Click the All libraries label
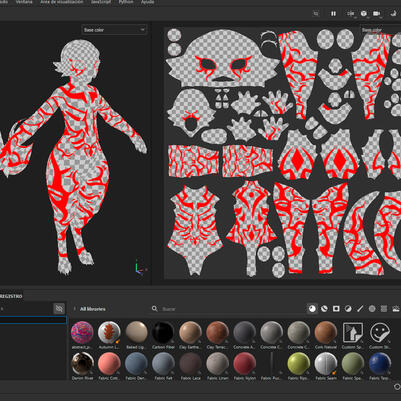This screenshot has height=401, width=401. 93,309
